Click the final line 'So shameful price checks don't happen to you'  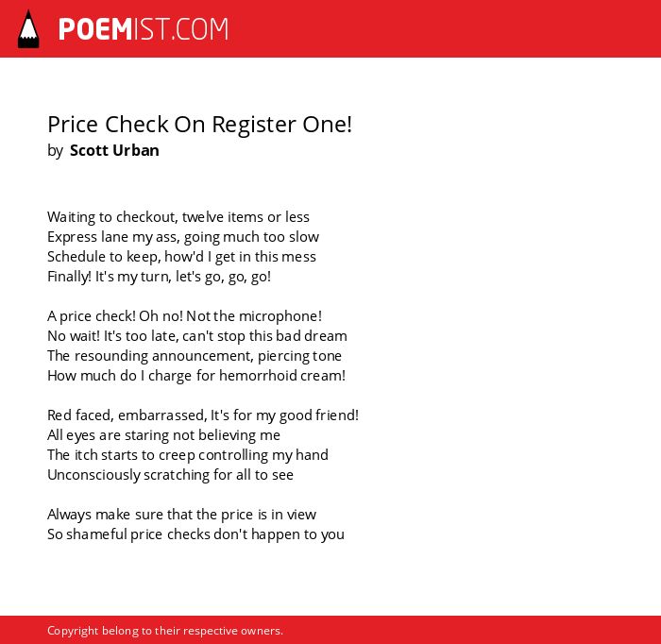tap(195, 534)
